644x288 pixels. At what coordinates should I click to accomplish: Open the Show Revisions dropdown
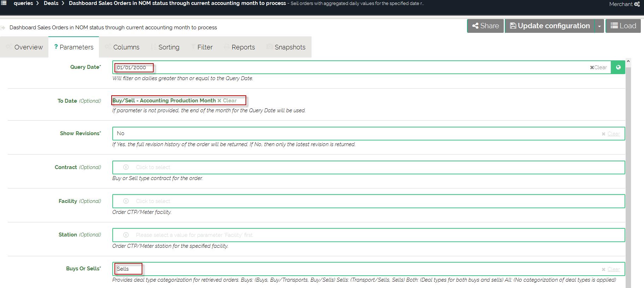coord(353,133)
